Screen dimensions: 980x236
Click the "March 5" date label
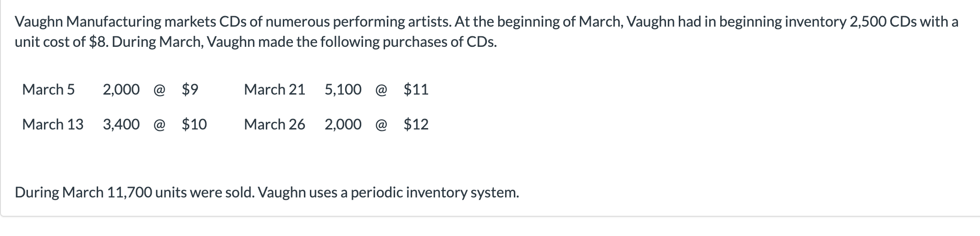pos(48,89)
